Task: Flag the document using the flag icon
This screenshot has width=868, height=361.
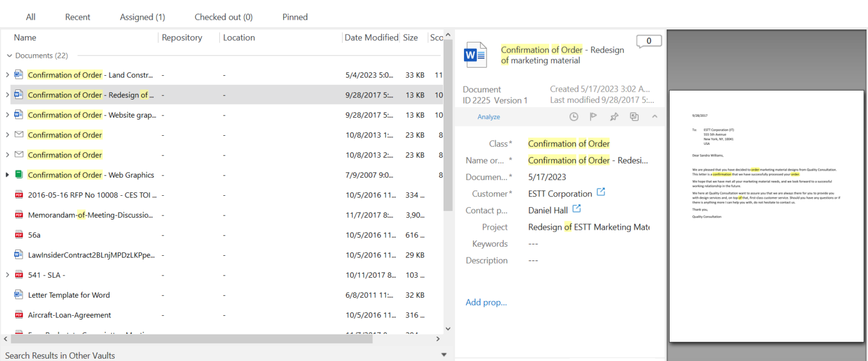Action: pos(593,117)
